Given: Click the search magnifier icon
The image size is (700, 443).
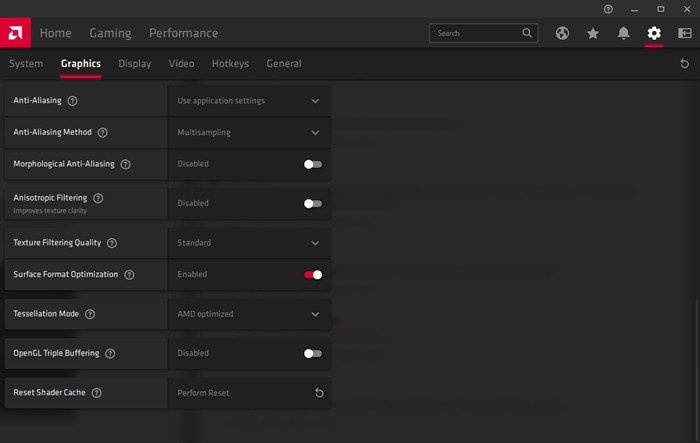Looking at the screenshot, I should coord(527,33).
